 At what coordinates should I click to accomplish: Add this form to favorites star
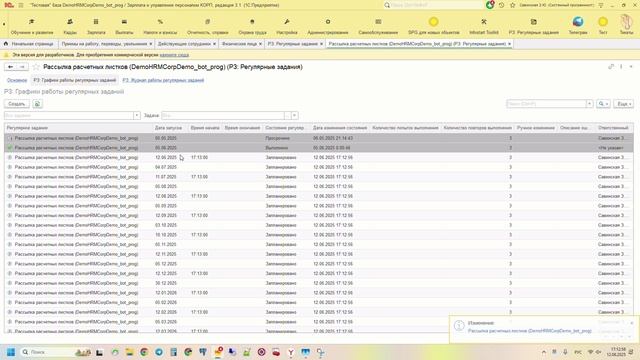(36, 67)
